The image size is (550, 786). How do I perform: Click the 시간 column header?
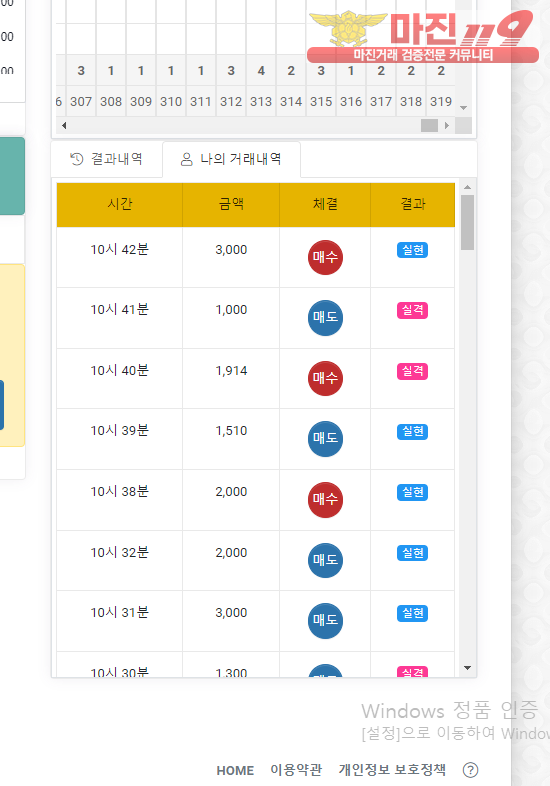tap(119, 205)
